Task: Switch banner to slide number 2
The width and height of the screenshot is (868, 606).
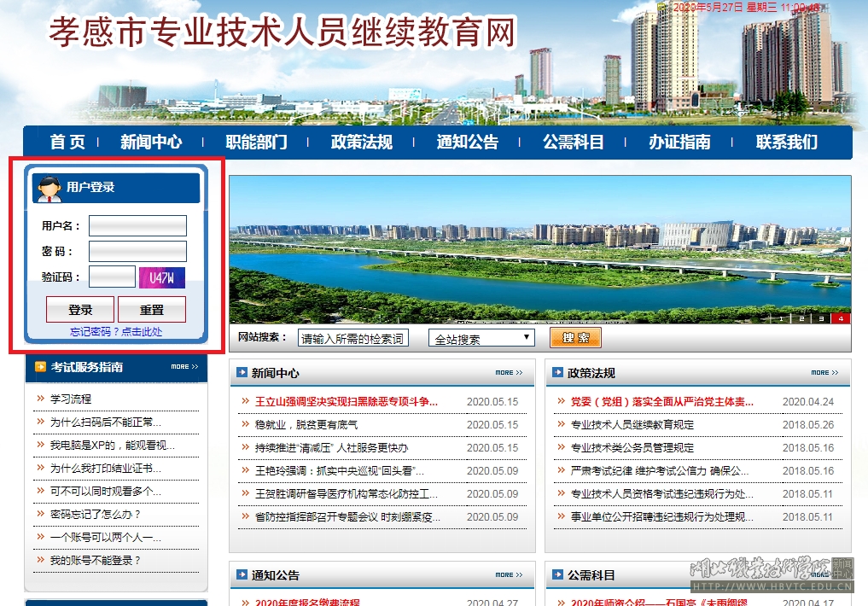Action: [x=801, y=318]
